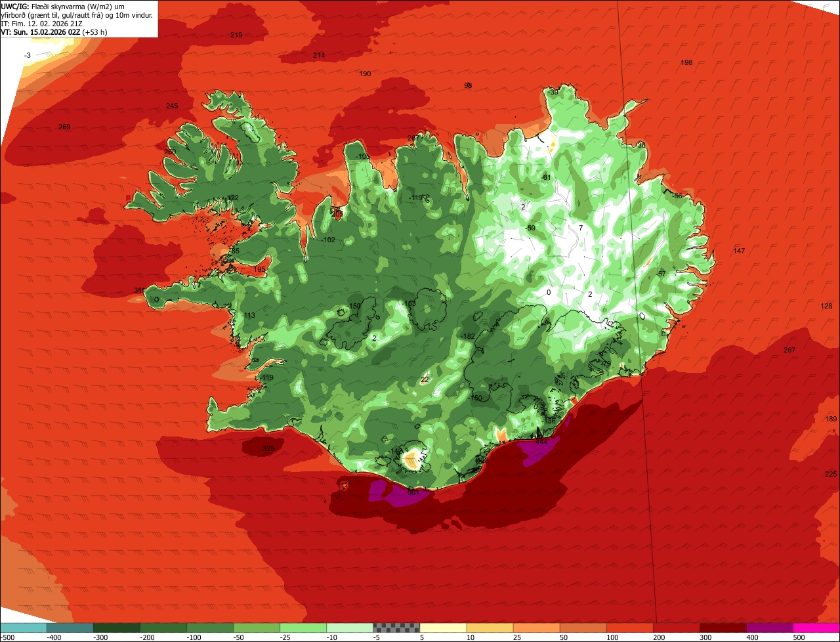Click the legend swatch between -25 and -10
This screenshot has width=840, height=642.
point(303,628)
